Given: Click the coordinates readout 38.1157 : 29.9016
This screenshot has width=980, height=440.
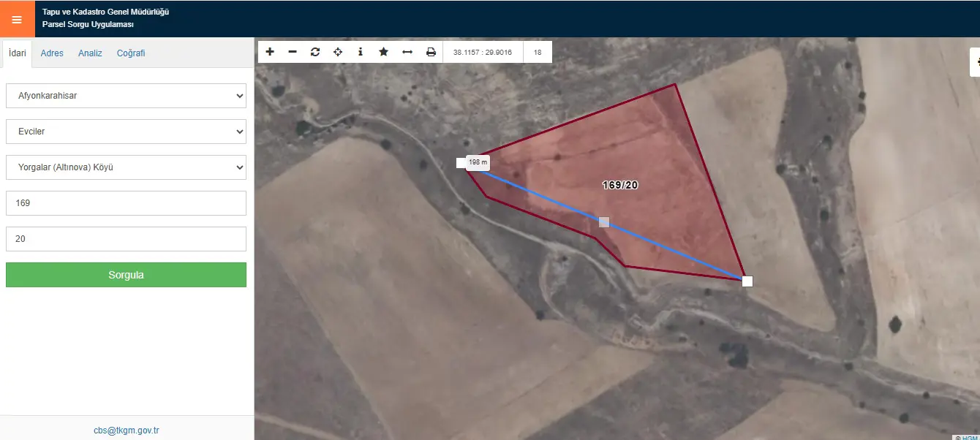Looking at the screenshot, I should point(483,52).
